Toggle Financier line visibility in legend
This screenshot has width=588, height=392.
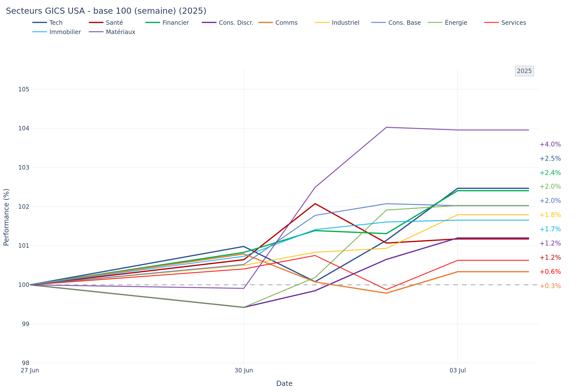(x=175, y=23)
